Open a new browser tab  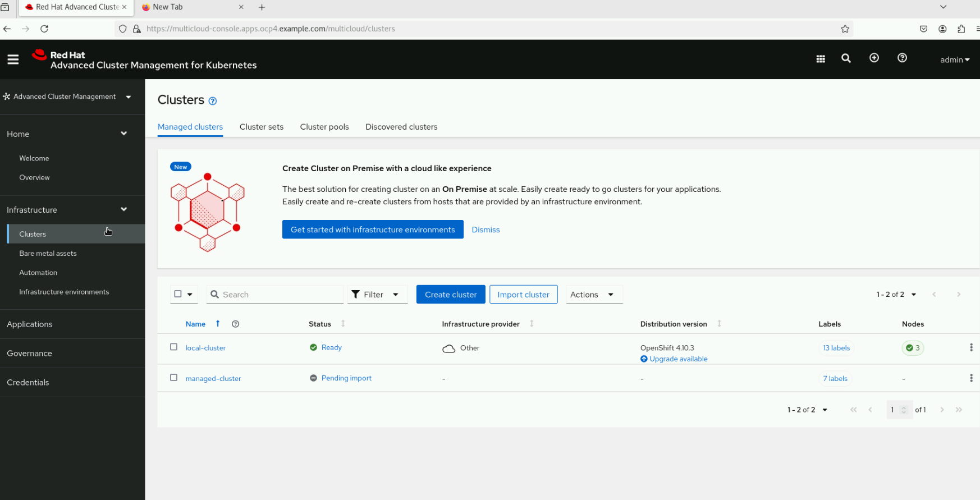point(262,7)
